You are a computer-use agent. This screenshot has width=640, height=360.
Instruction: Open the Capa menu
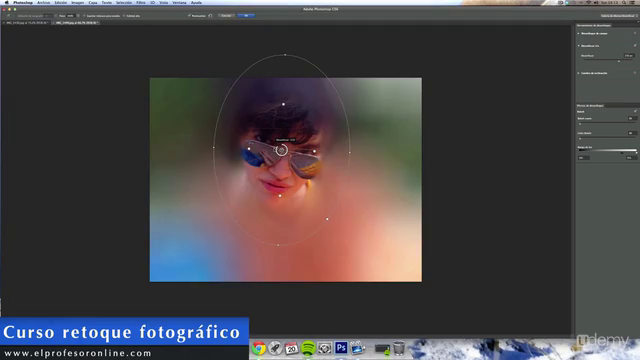93,2
